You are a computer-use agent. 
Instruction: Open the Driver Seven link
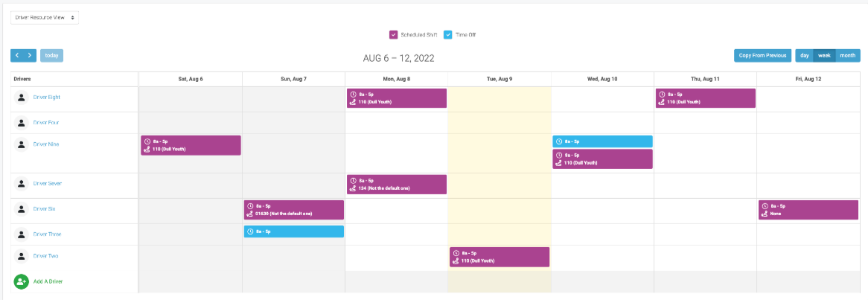47,184
